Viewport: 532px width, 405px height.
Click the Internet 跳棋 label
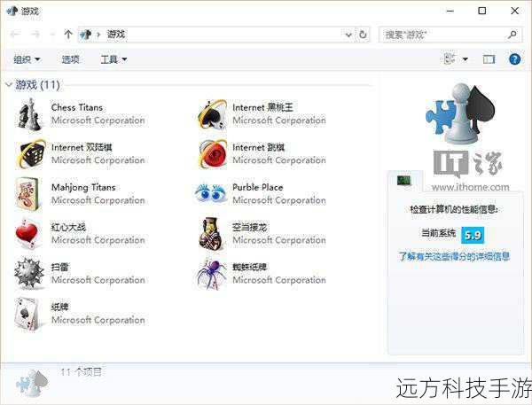259,147
